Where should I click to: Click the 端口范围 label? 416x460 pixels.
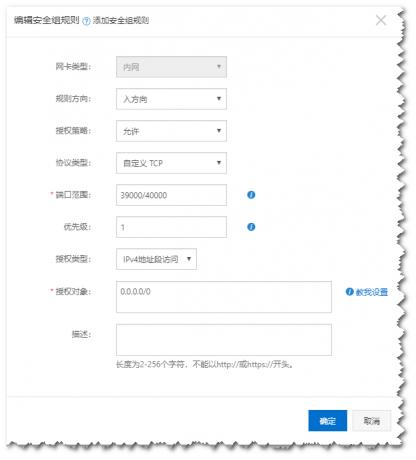[73, 195]
